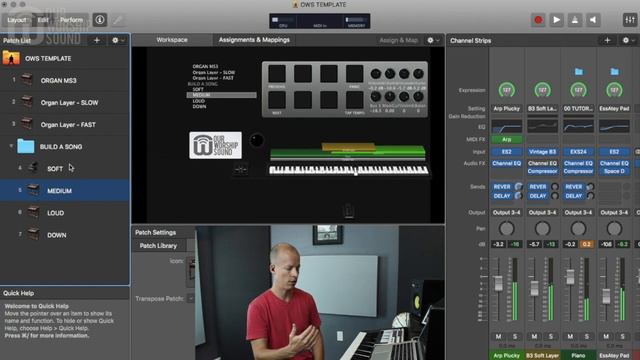Click the on-screen keyboard in workspace
640x360 pixels.
349,170
